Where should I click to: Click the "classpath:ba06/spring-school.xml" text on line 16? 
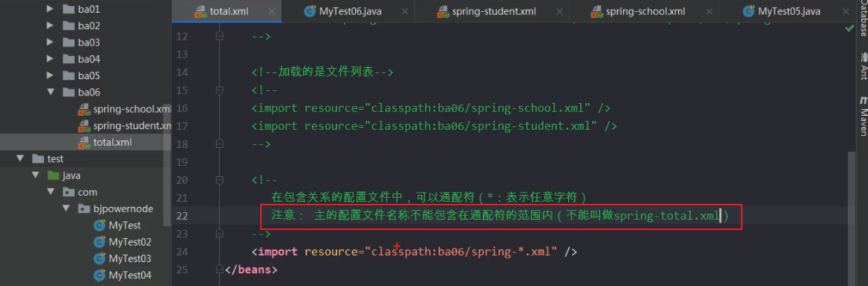click(478, 108)
